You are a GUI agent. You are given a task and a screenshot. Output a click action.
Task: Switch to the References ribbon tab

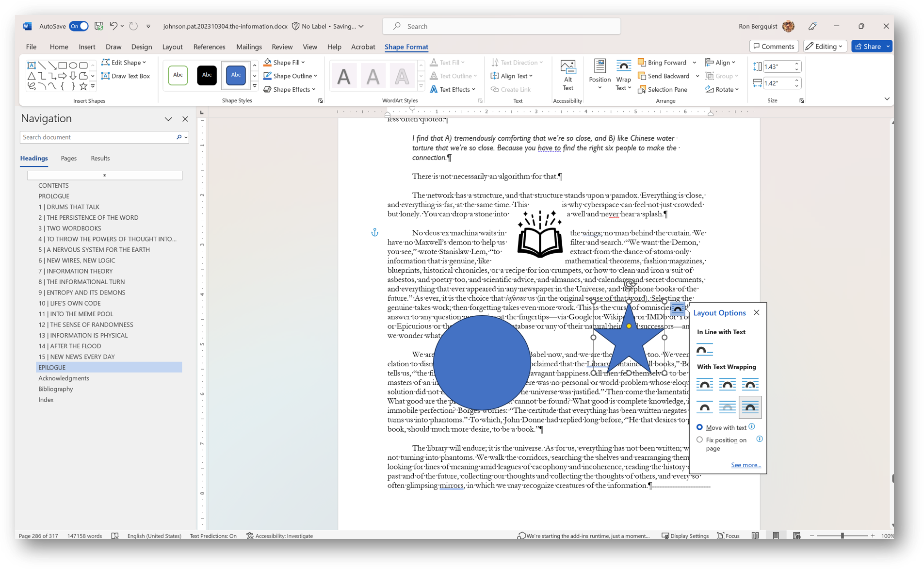pyautogui.click(x=209, y=47)
